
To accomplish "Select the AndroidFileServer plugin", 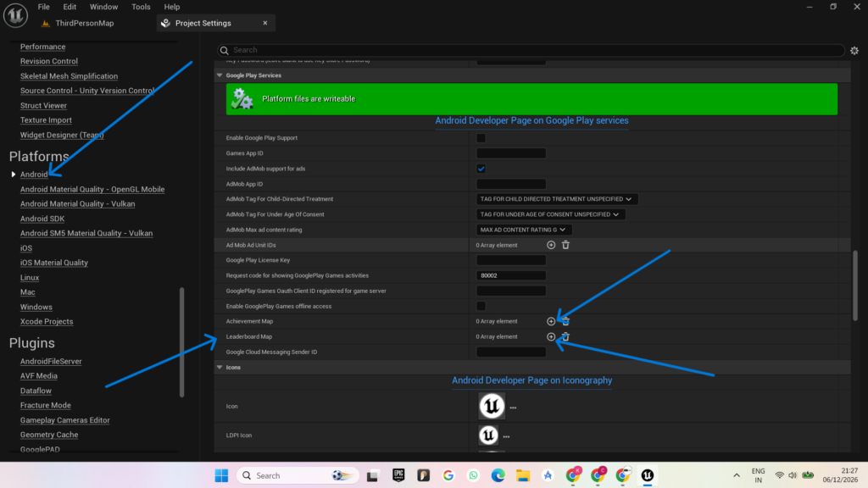I will pyautogui.click(x=51, y=361).
